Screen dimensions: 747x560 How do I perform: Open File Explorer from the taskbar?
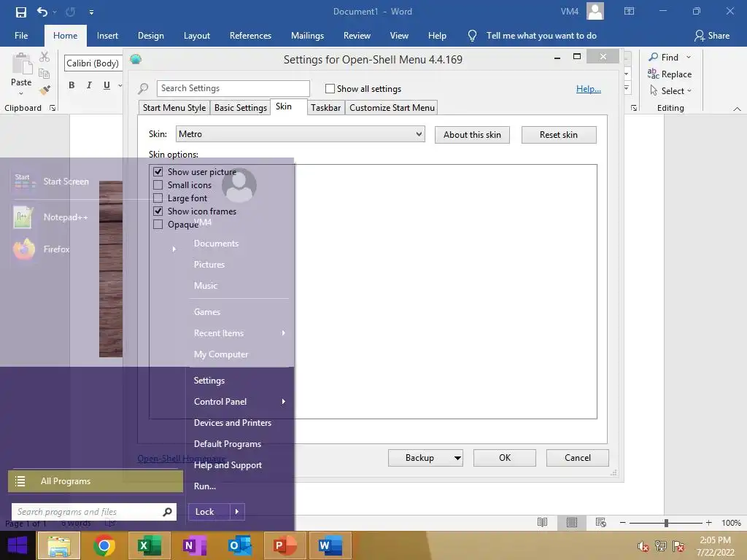click(x=58, y=545)
